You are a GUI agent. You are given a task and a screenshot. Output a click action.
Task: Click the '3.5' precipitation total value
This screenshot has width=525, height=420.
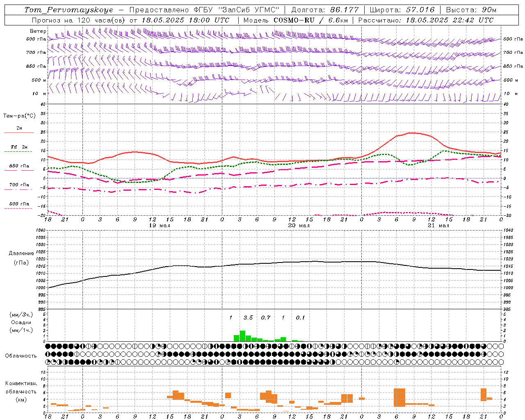[248, 317]
